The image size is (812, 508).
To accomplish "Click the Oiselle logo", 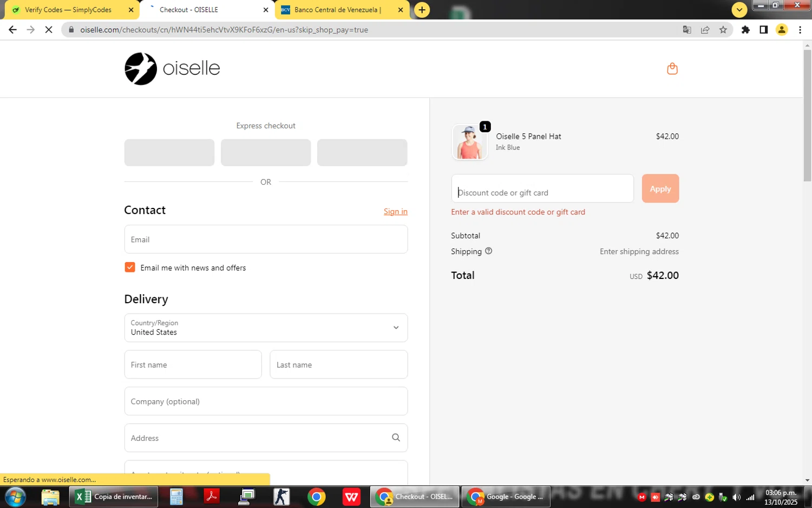I will [172, 69].
